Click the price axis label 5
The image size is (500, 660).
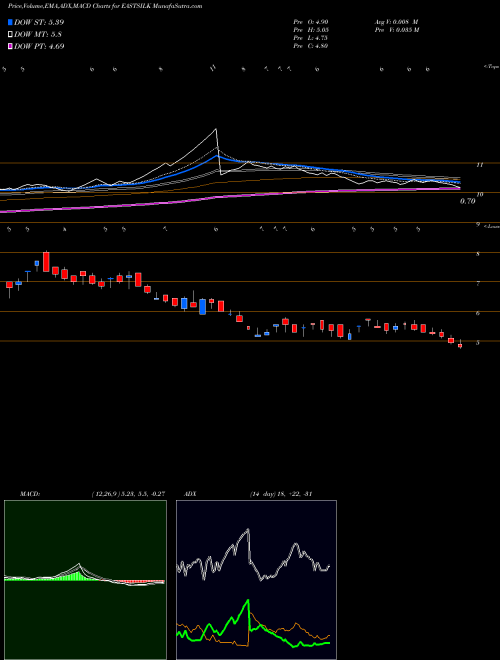(478, 343)
